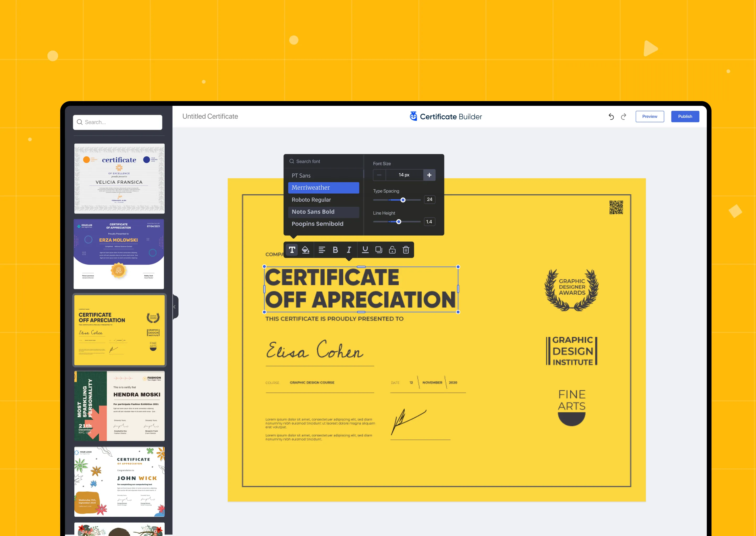Collapse the template sidebar with the arrow handle
This screenshot has height=536, width=756.
pos(175,307)
